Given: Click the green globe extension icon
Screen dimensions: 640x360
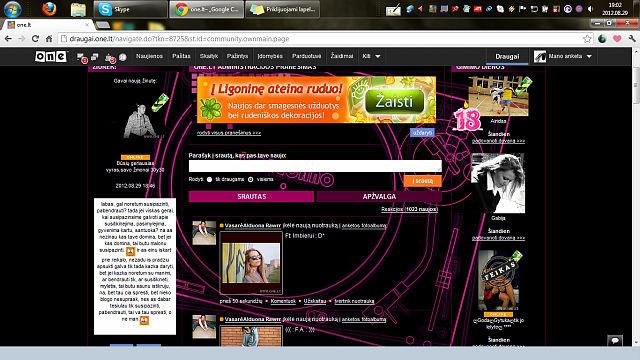Looking at the screenshot, I should (x=602, y=39).
